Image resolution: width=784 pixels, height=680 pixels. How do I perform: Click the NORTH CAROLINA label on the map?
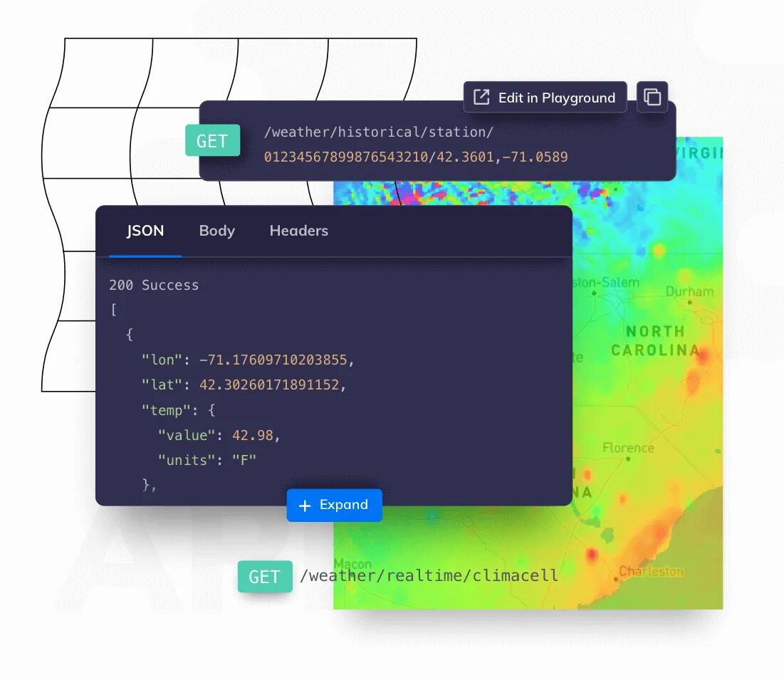point(655,340)
